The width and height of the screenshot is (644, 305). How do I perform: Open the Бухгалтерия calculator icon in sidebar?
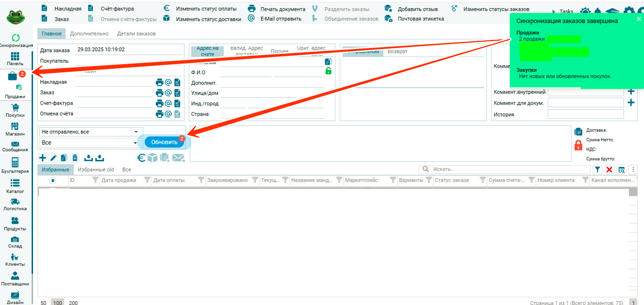click(15, 162)
